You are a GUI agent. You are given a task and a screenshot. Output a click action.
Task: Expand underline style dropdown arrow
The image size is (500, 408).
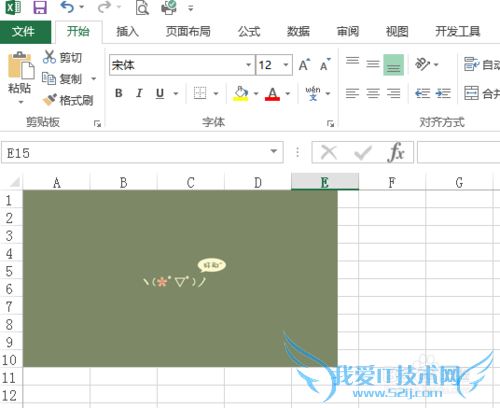(x=176, y=94)
